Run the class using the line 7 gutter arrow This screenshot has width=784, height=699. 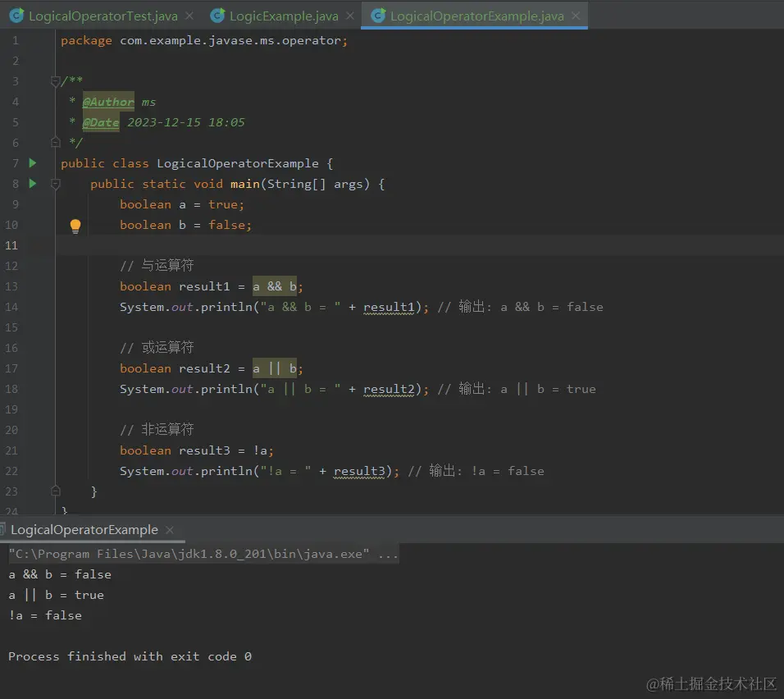[x=33, y=163]
